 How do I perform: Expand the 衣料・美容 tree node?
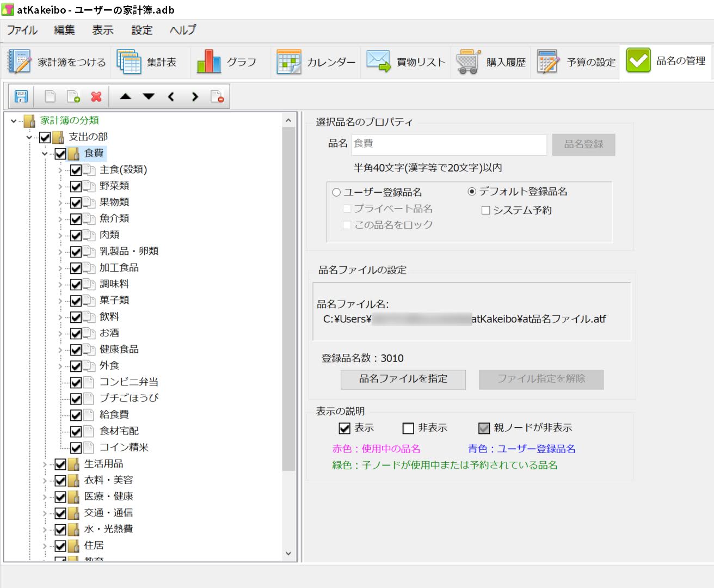point(45,481)
